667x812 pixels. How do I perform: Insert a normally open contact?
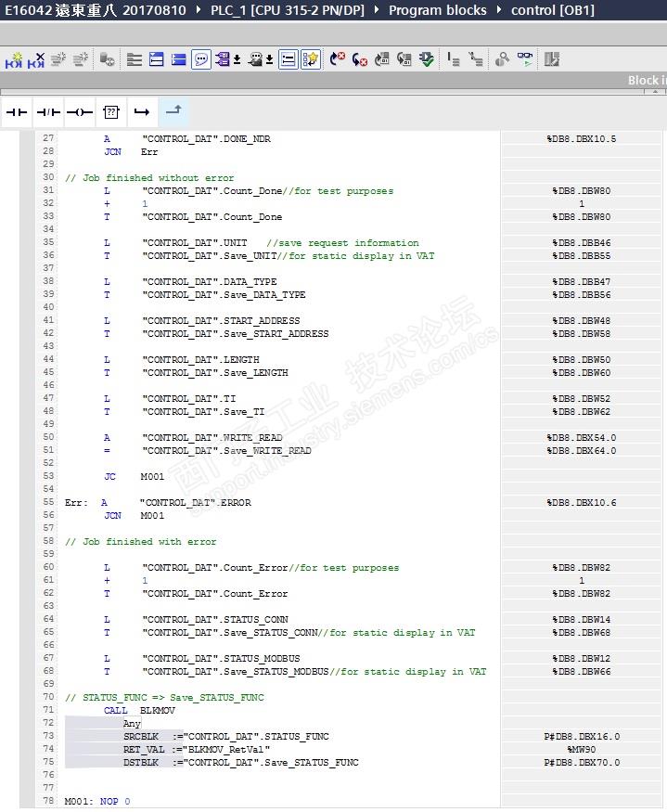[17, 112]
